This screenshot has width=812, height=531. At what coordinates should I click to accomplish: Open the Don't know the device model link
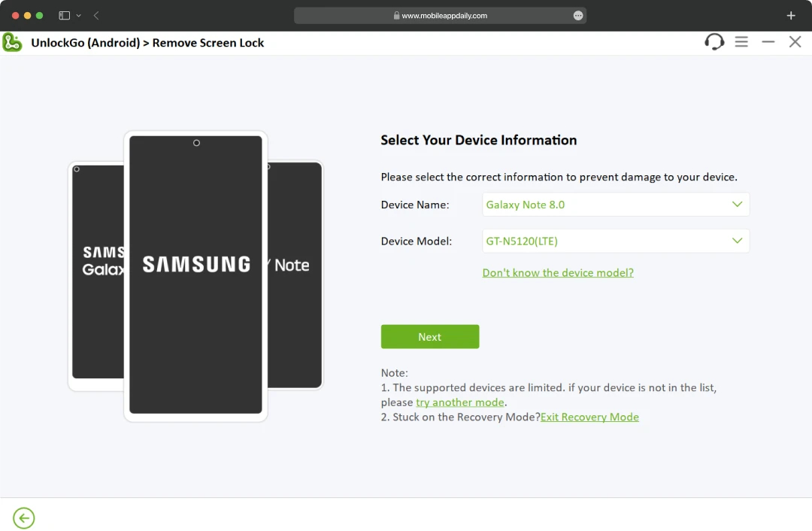(558, 272)
